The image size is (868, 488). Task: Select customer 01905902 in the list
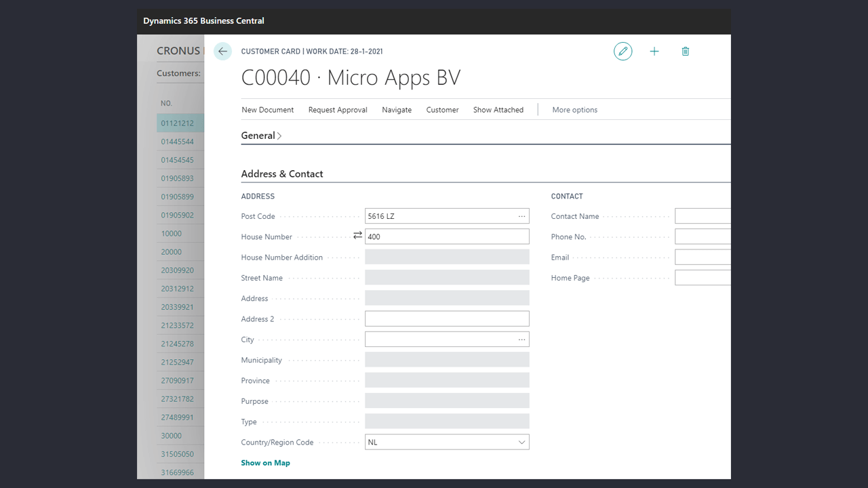[x=178, y=215]
